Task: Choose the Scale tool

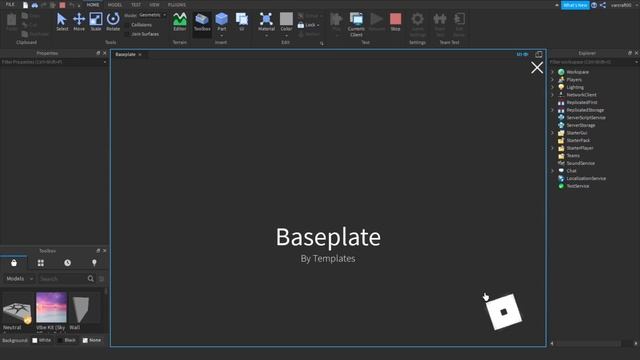Action: pos(96,22)
